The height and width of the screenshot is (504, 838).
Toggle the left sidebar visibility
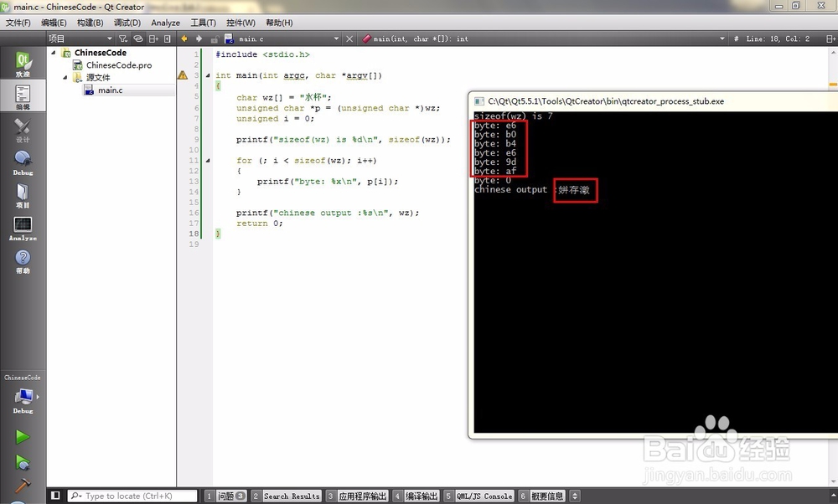55,496
